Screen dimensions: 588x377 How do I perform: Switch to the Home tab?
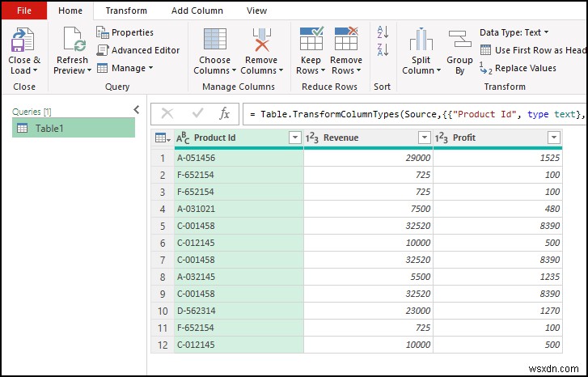[70, 11]
